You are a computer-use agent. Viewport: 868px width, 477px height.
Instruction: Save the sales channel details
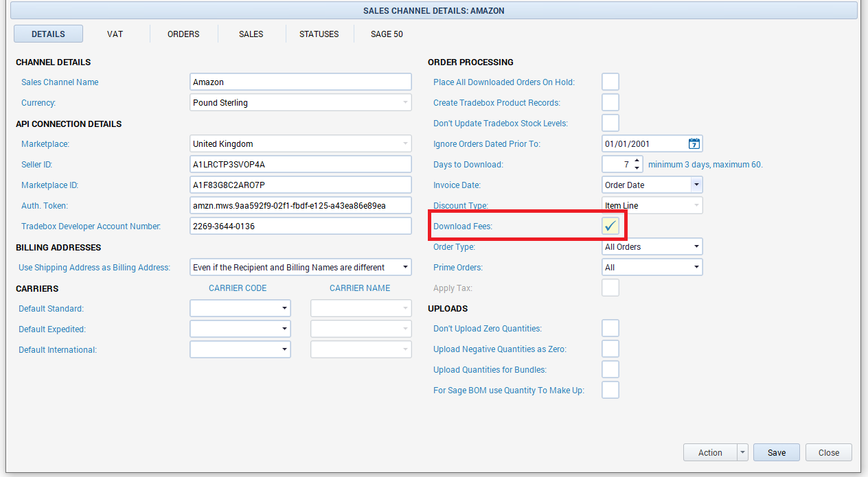pos(777,452)
